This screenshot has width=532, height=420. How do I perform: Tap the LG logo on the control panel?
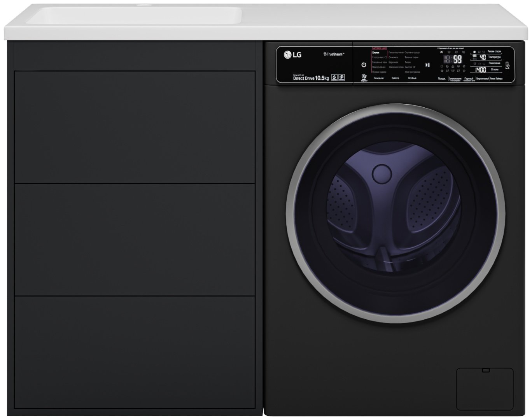[292, 55]
